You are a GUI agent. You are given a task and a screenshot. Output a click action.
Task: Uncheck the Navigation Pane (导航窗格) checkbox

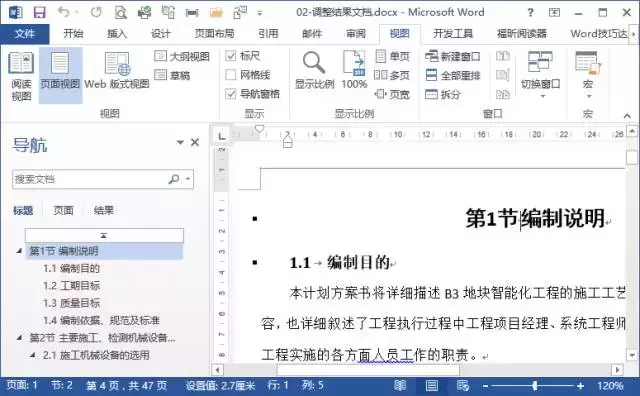231,94
